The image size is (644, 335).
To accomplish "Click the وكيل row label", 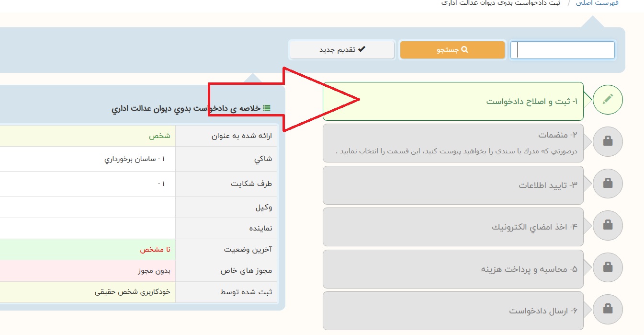I will tap(264, 208).
